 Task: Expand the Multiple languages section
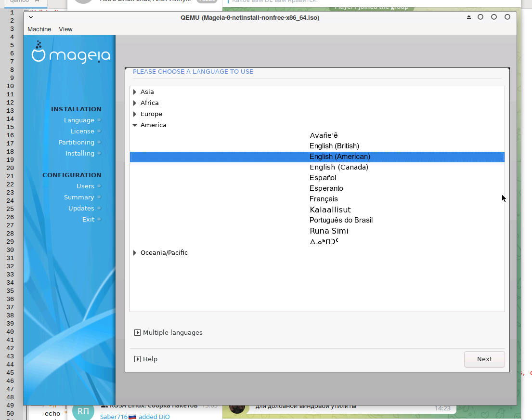click(x=137, y=332)
